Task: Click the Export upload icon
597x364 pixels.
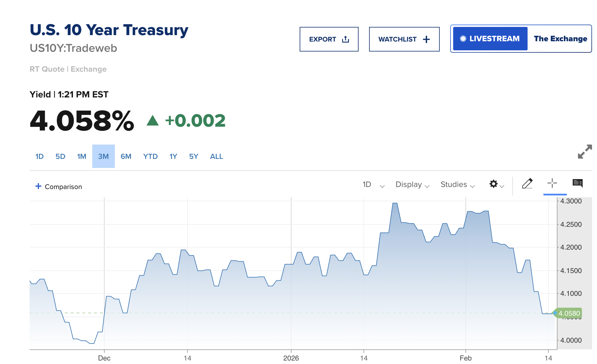Action: pyautogui.click(x=346, y=39)
